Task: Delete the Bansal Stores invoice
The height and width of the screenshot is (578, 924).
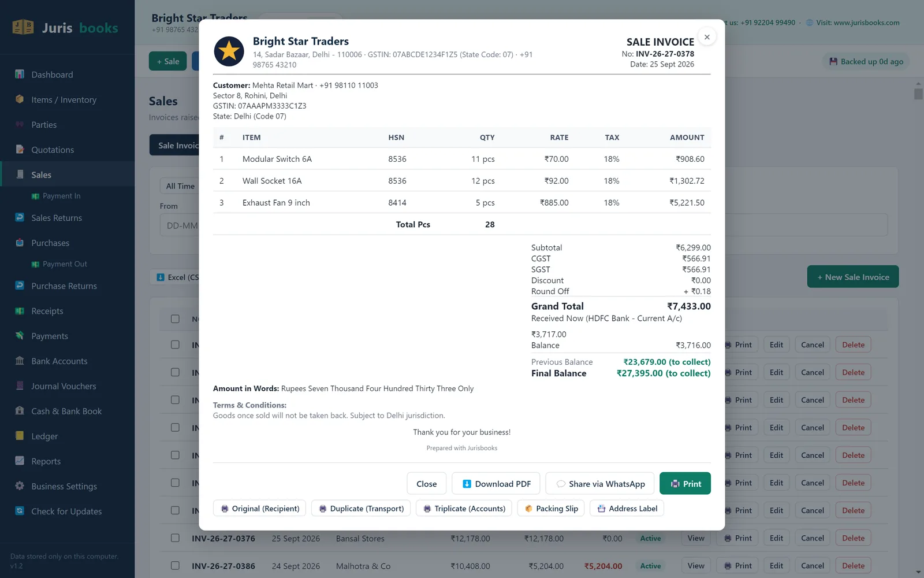Action: coord(853,538)
